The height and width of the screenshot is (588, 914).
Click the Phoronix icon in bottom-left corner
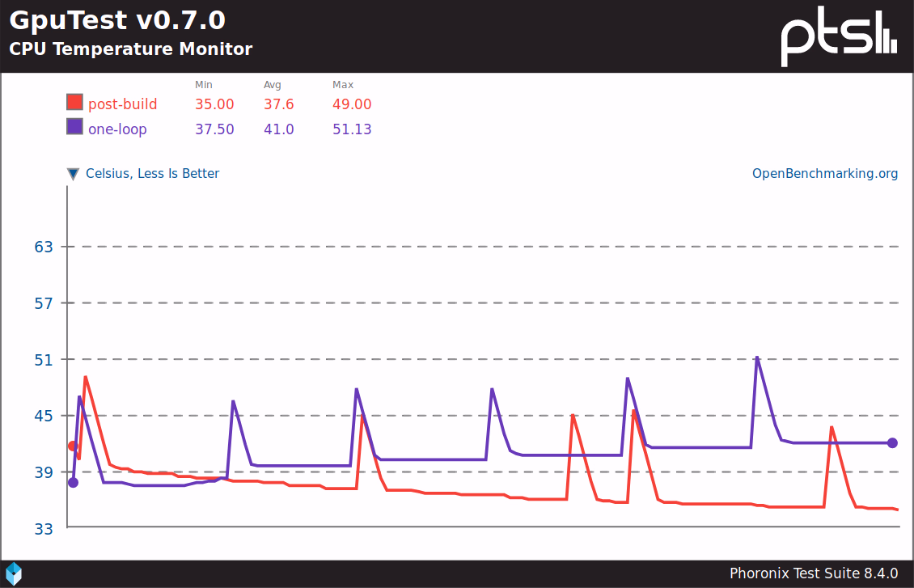point(14,573)
